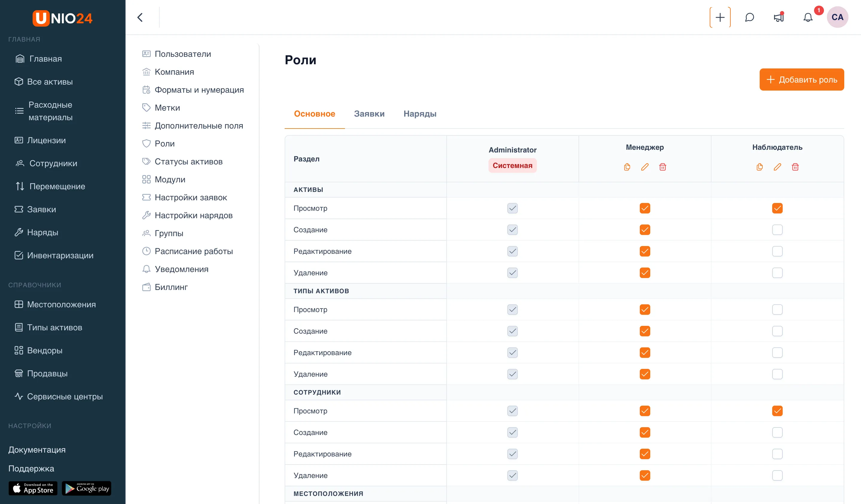Click the megaphone announcements icon
861x504 pixels.
(x=779, y=17)
